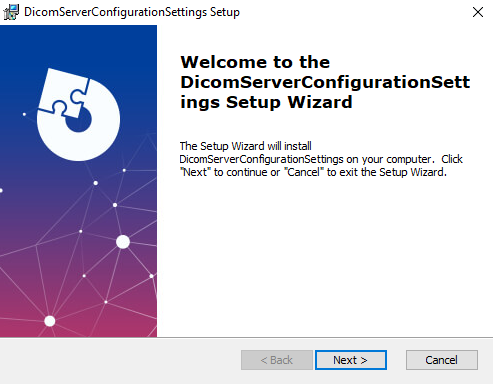Click the blue circle inside the logo

click(x=79, y=120)
